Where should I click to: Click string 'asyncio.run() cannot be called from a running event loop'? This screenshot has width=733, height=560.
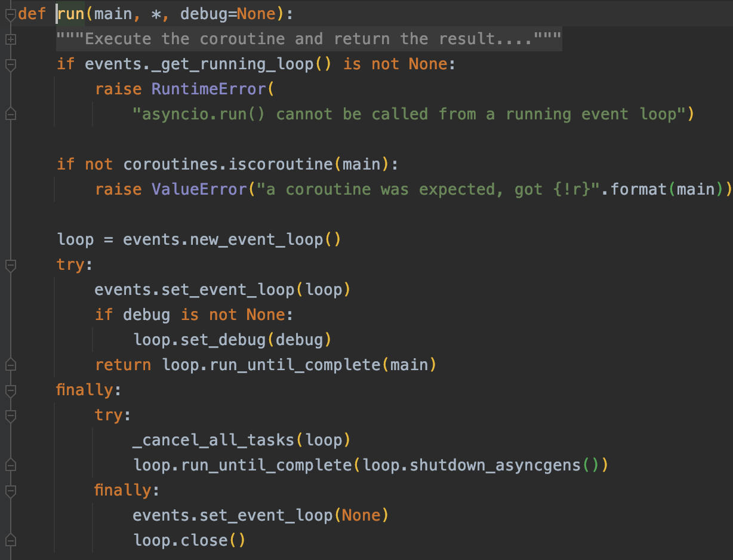[409, 114]
